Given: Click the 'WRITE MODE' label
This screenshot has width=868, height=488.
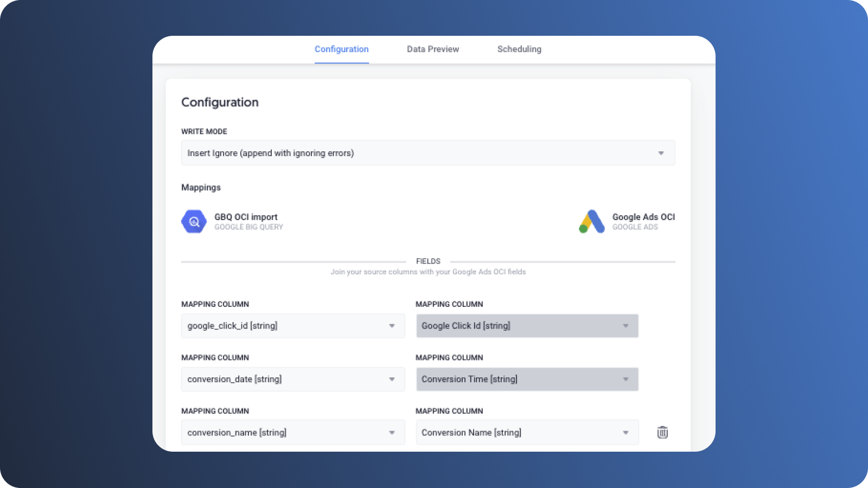Looking at the screenshot, I should coord(204,131).
